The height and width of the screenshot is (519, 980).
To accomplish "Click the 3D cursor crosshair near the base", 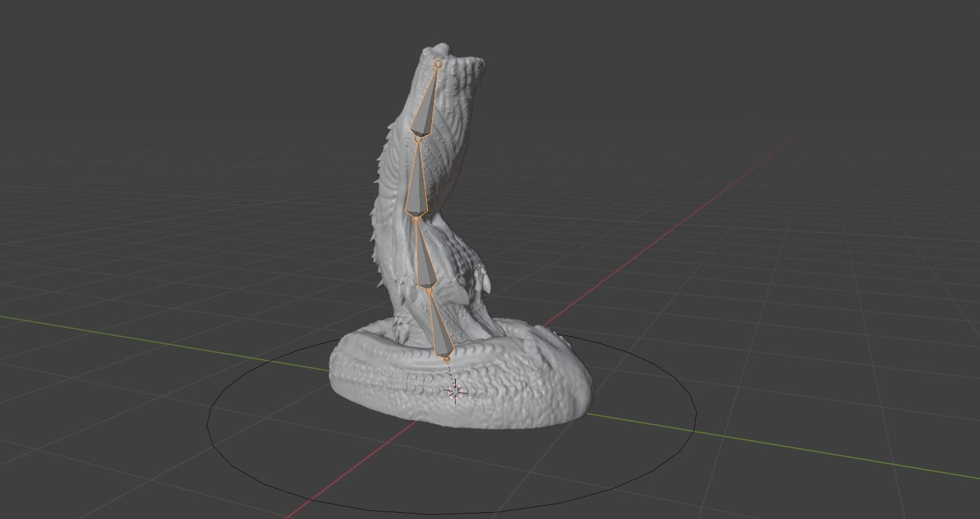I will [x=455, y=391].
